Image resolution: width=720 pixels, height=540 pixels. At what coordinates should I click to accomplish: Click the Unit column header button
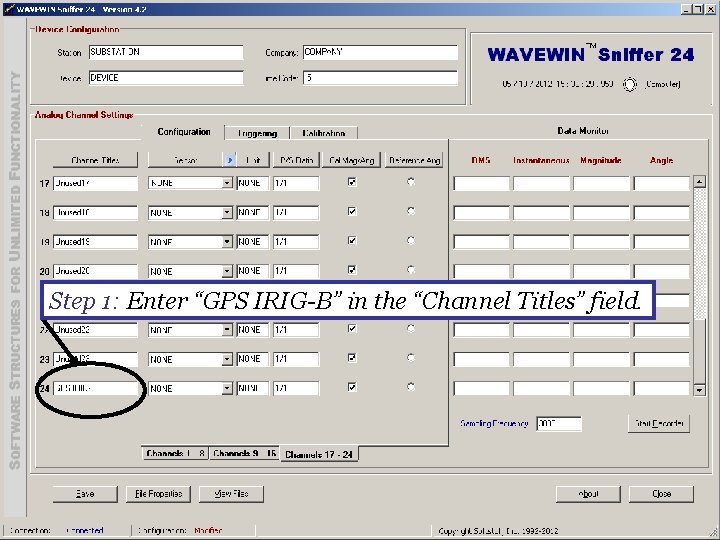pyautogui.click(x=253, y=160)
